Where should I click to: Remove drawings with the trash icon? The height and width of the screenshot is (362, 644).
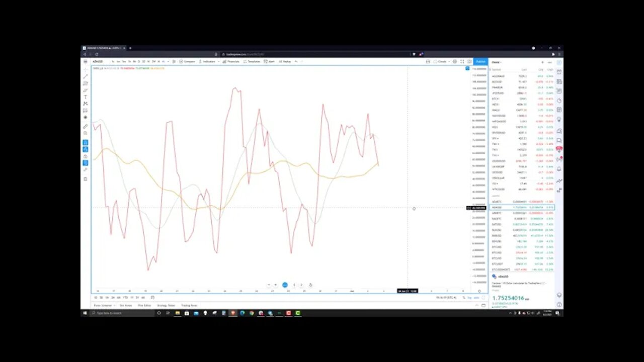85,179
